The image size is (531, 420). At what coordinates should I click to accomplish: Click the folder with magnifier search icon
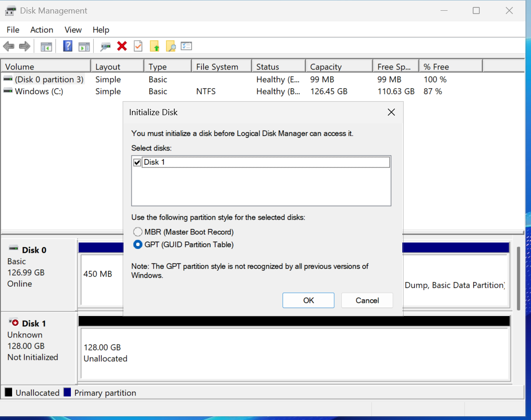[171, 46]
